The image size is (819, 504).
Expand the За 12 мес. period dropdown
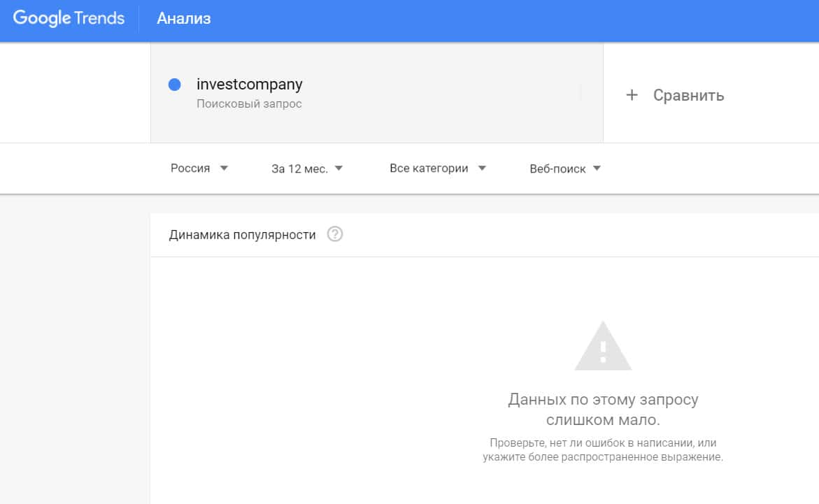click(299, 168)
